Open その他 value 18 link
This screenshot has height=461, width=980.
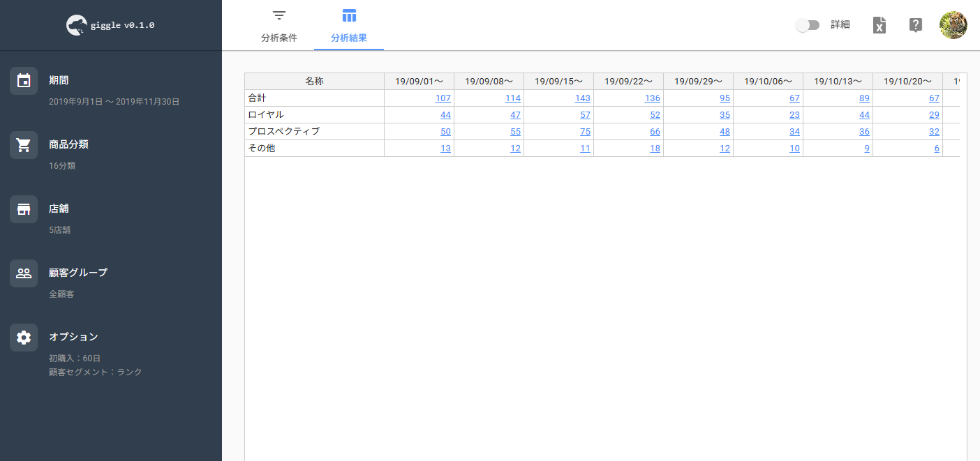[x=655, y=149]
